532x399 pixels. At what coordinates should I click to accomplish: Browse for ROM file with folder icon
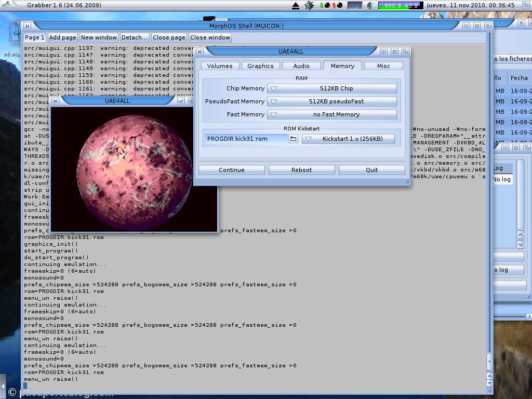[294, 139]
